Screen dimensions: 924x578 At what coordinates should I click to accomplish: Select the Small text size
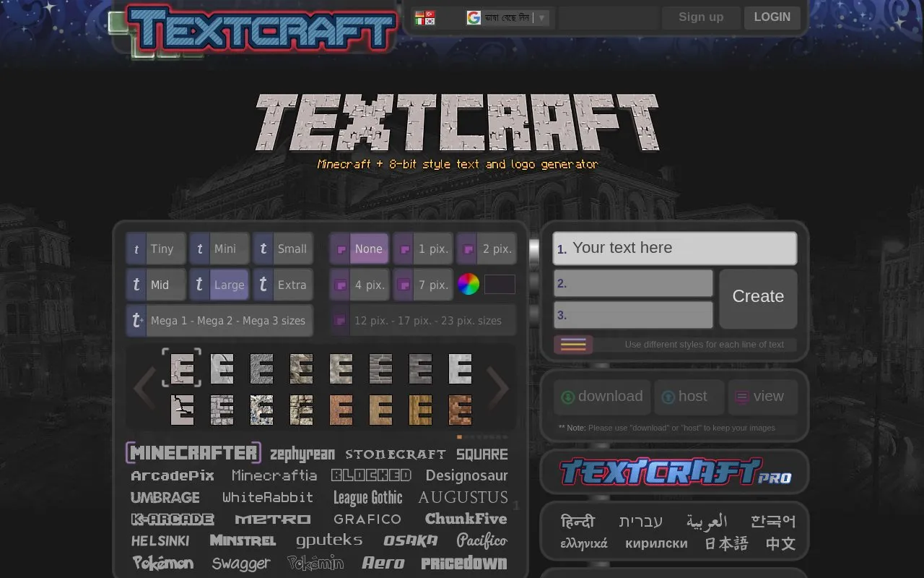click(x=283, y=249)
